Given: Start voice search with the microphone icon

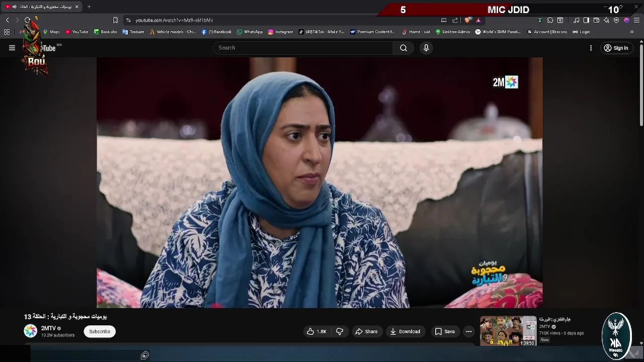Looking at the screenshot, I should (426, 48).
